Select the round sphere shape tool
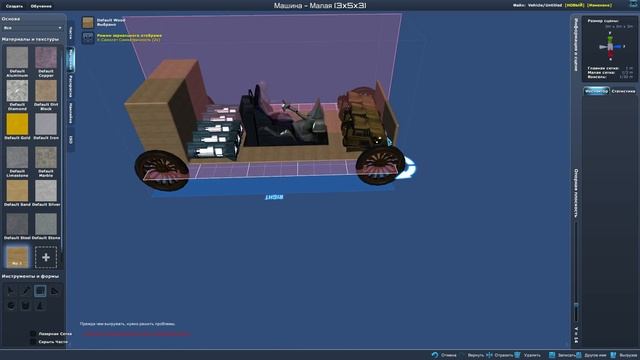Viewport: 640px width, 360px height. 11,305
